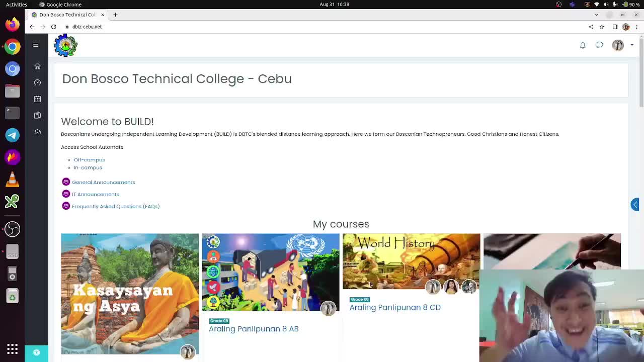Open the Chrome tab search chevron
The width and height of the screenshot is (644, 362).
(x=597, y=15)
